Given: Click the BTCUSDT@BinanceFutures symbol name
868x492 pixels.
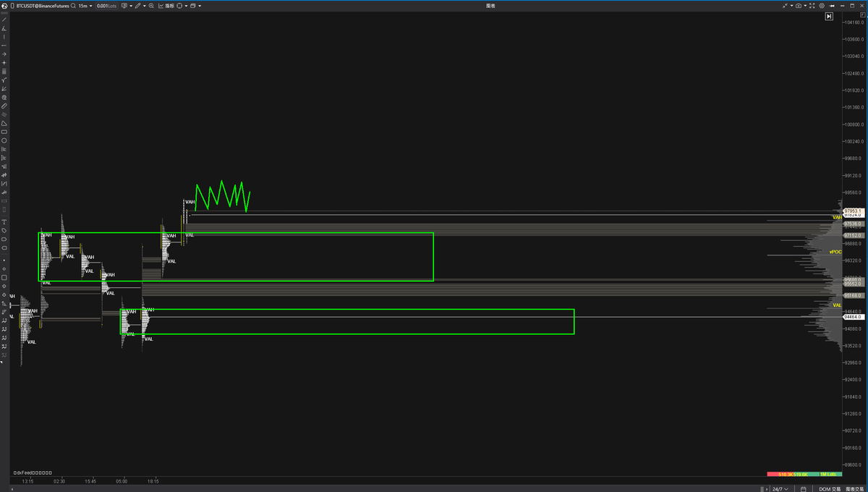Looking at the screenshot, I should [x=43, y=6].
